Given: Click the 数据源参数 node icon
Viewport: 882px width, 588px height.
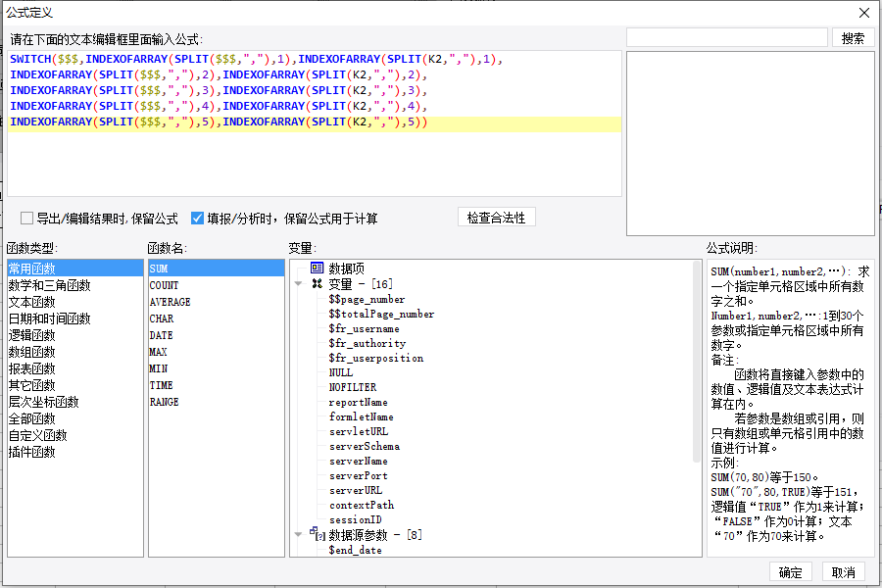Looking at the screenshot, I should (316, 534).
